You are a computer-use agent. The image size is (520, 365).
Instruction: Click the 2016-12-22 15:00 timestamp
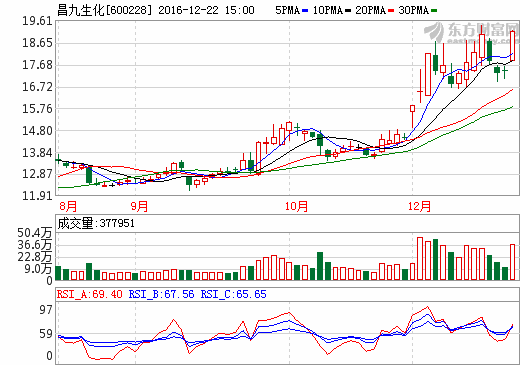206,10
